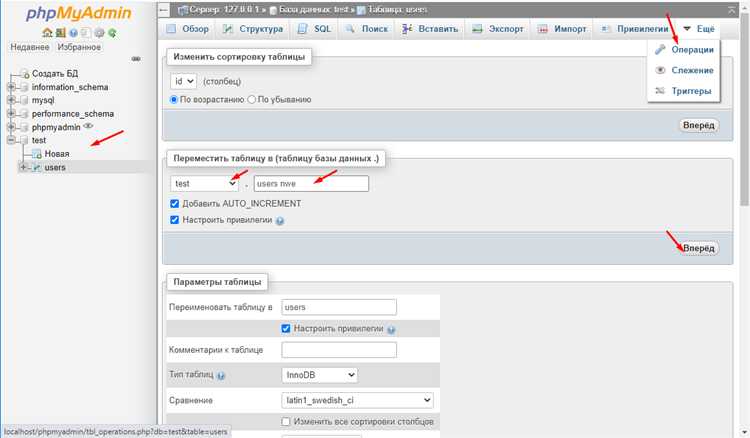The height and width of the screenshot is (438, 750).
Task: Open the latin1_swedish_ci collation dropdown
Action: click(x=357, y=400)
